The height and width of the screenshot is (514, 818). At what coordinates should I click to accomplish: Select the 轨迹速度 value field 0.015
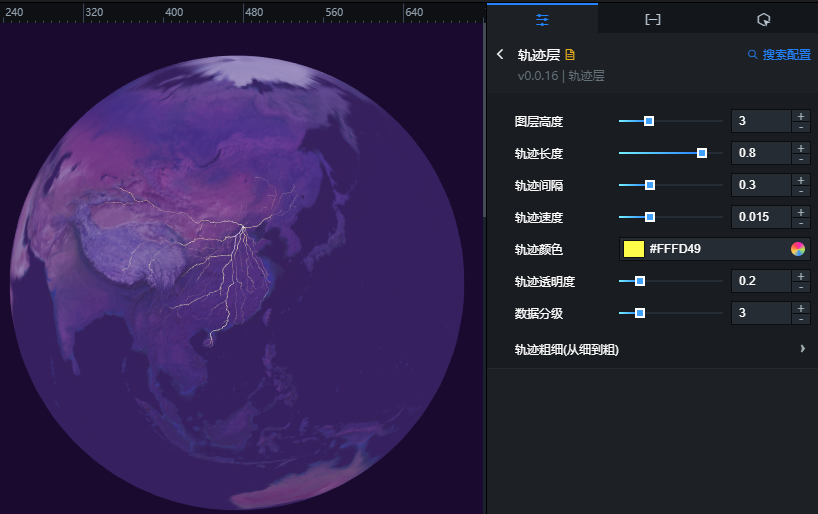tap(761, 217)
